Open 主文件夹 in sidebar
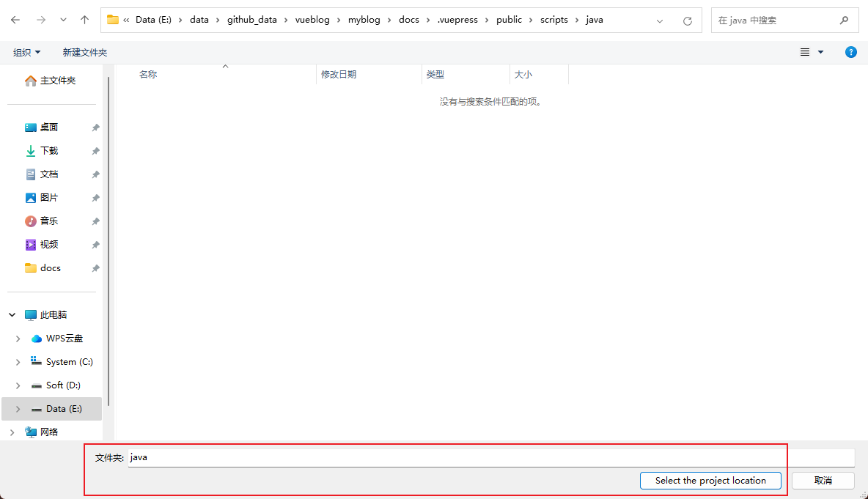 pos(51,81)
